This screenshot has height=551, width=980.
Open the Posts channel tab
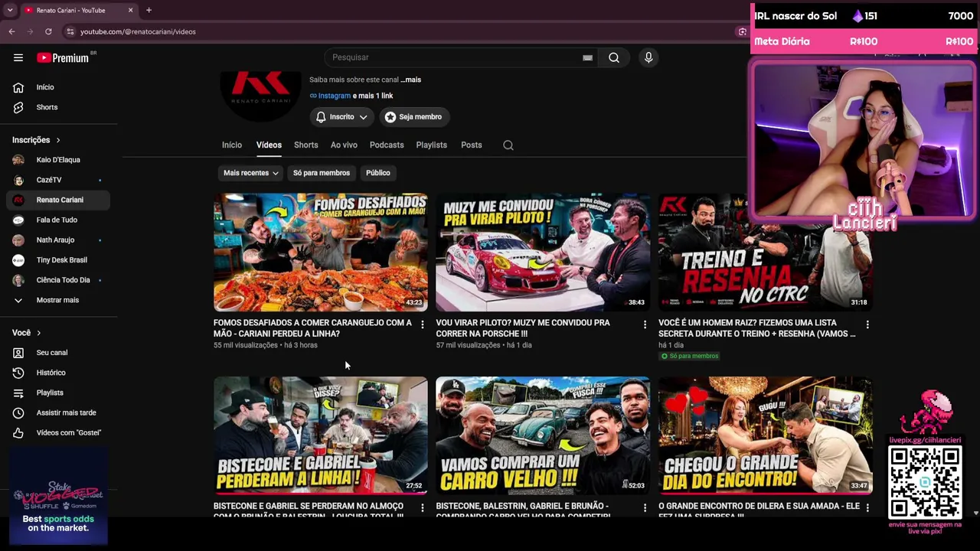pos(472,145)
